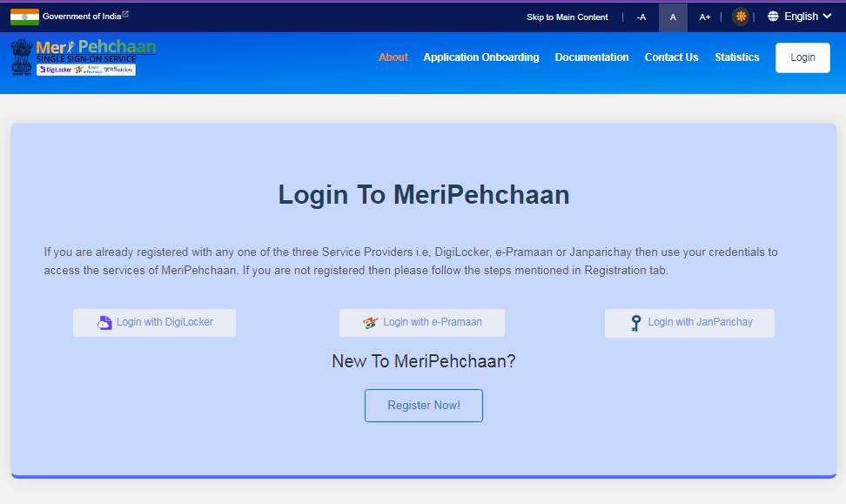Toggle the contrast theme sun icon
846x504 pixels.
click(x=741, y=17)
